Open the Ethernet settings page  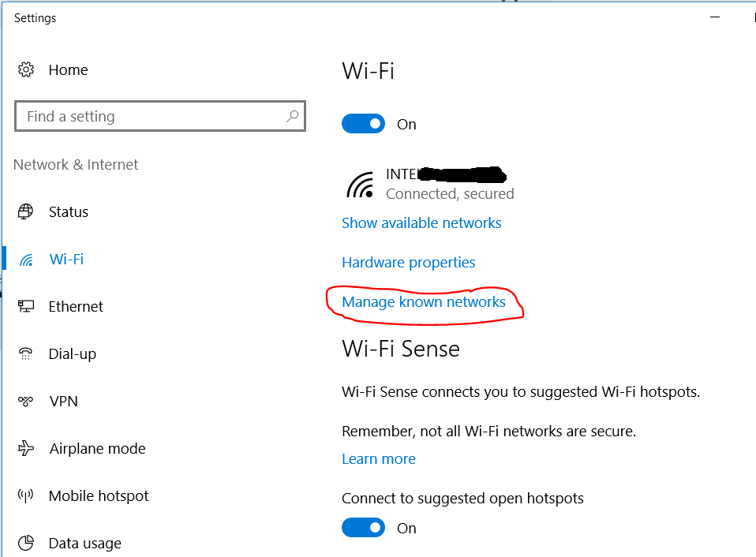[76, 306]
